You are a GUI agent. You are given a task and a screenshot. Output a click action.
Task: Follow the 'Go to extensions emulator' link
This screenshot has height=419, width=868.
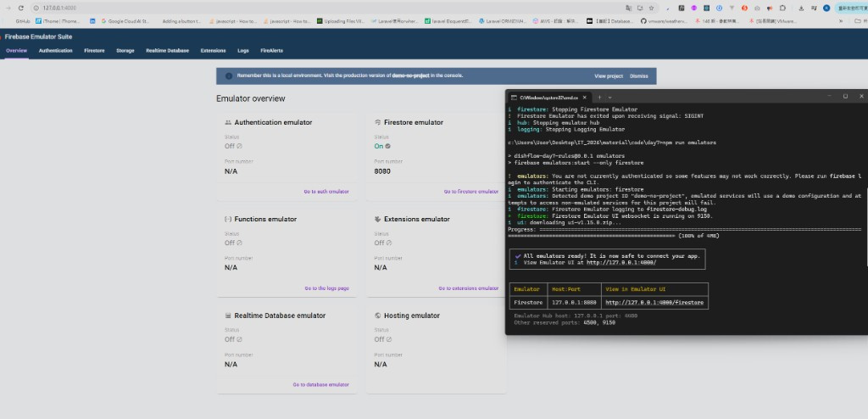pos(468,288)
